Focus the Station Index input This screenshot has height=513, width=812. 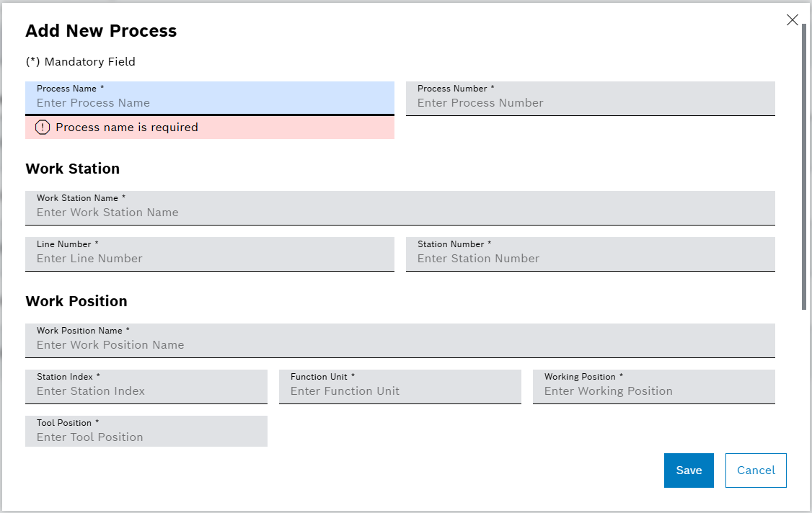(x=146, y=391)
